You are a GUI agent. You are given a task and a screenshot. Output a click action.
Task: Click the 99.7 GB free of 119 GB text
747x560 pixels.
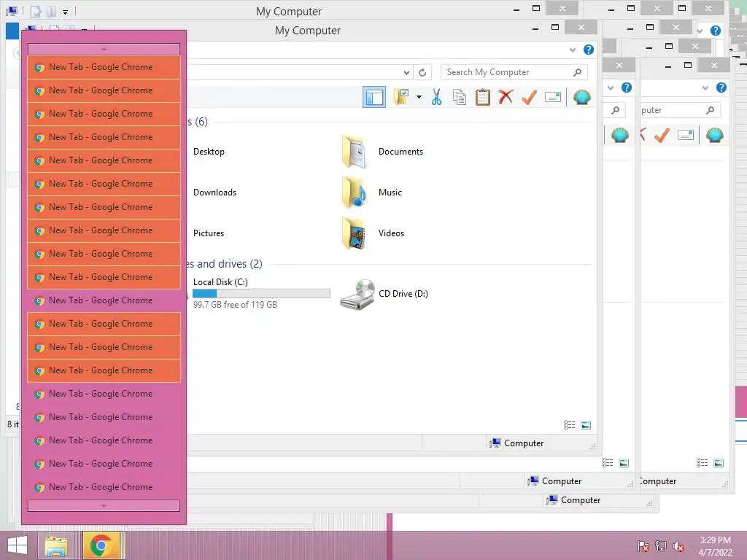tap(235, 305)
